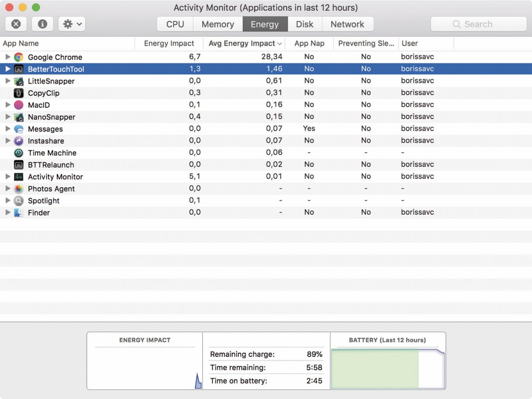Viewport: 532px width, 399px height.
Task: Select the Energy tab
Action: (x=265, y=24)
